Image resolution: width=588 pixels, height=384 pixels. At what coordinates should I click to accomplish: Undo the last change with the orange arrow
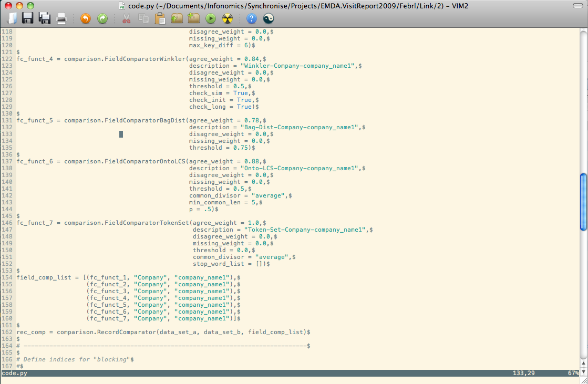(x=86, y=18)
